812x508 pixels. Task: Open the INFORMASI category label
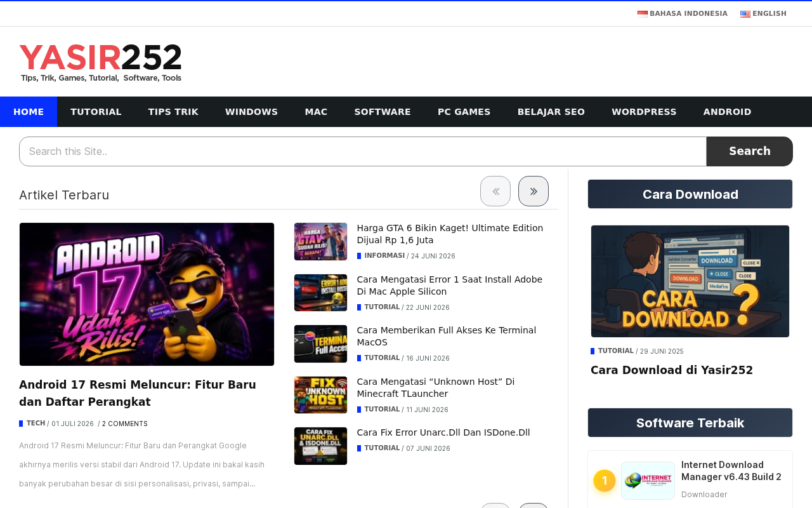(x=384, y=256)
